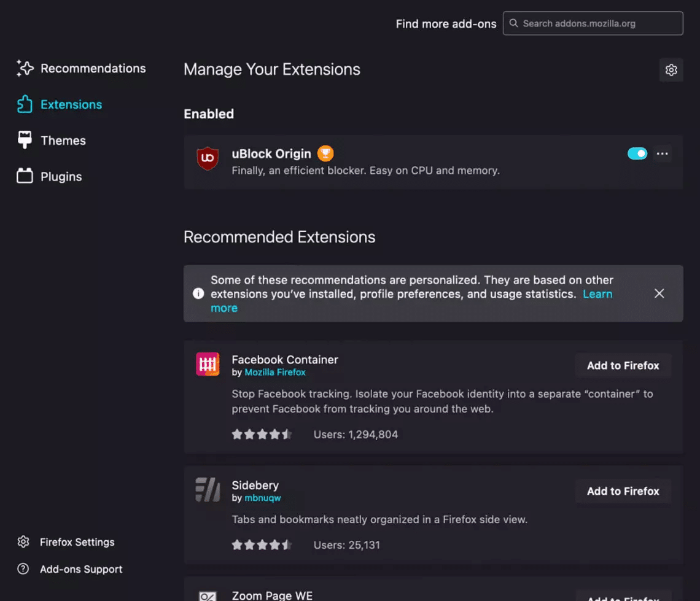Disable the uBlock Origin toggle

click(x=637, y=153)
